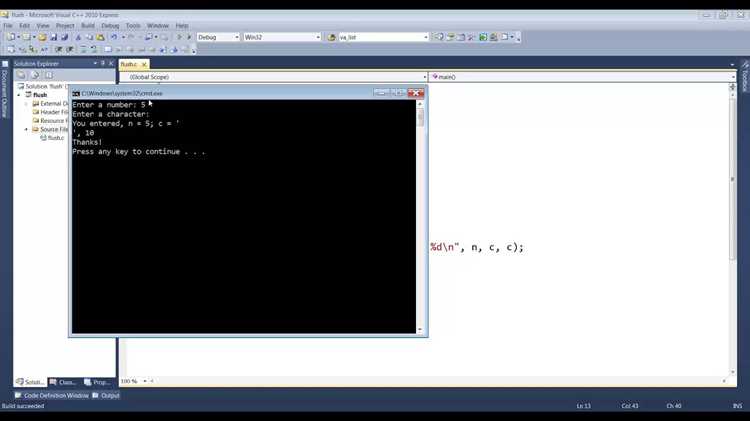Open the Toolbox side tab
Viewport: 750px width, 421px height.
pos(745,77)
